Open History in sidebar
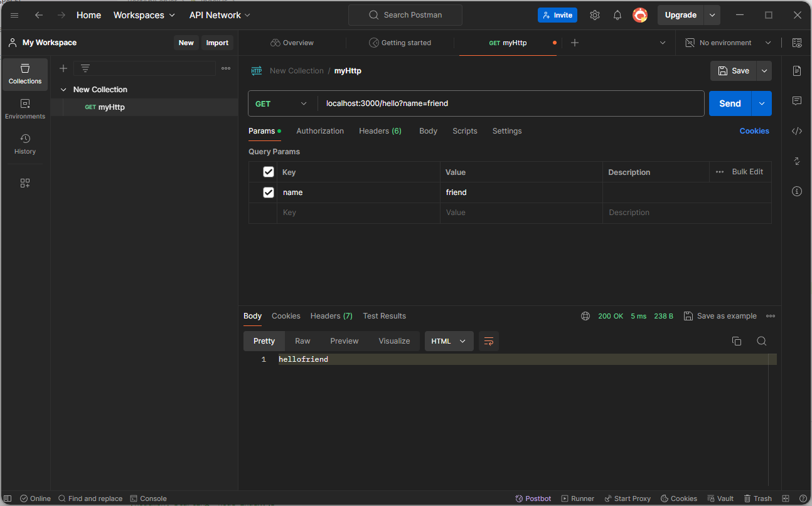The width and height of the screenshot is (812, 506). (x=25, y=144)
